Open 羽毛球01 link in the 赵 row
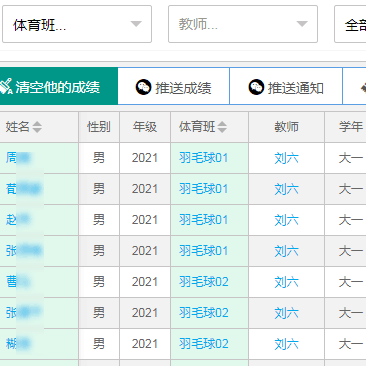Viewport: 366px width, 366px height. [204, 220]
